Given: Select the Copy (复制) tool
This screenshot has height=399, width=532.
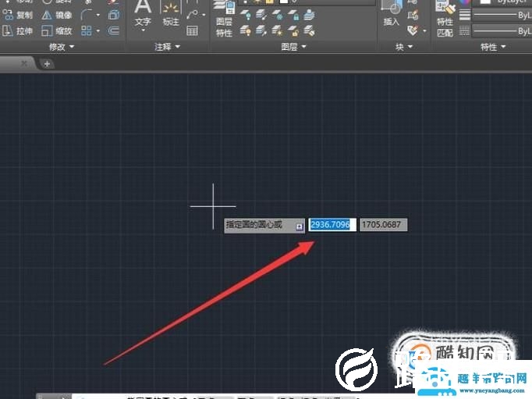Looking at the screenshot, I should (x=17, y=15).
